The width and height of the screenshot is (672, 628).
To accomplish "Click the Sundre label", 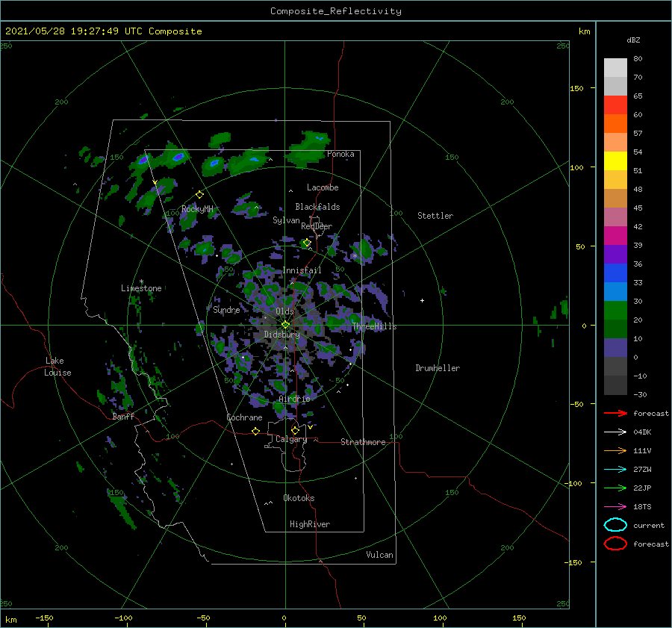I will tap(226, 309).
